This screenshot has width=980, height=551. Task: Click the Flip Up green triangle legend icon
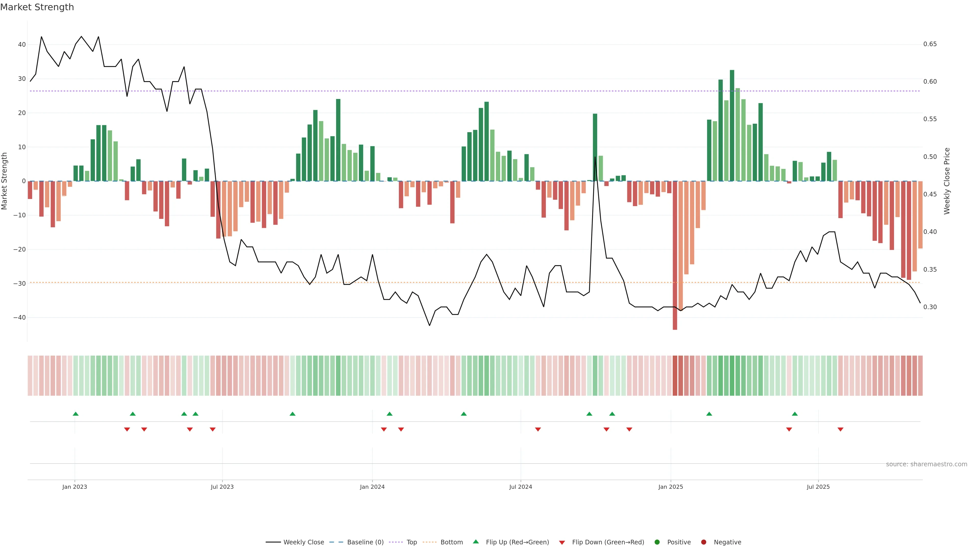(x=475, y=542)
